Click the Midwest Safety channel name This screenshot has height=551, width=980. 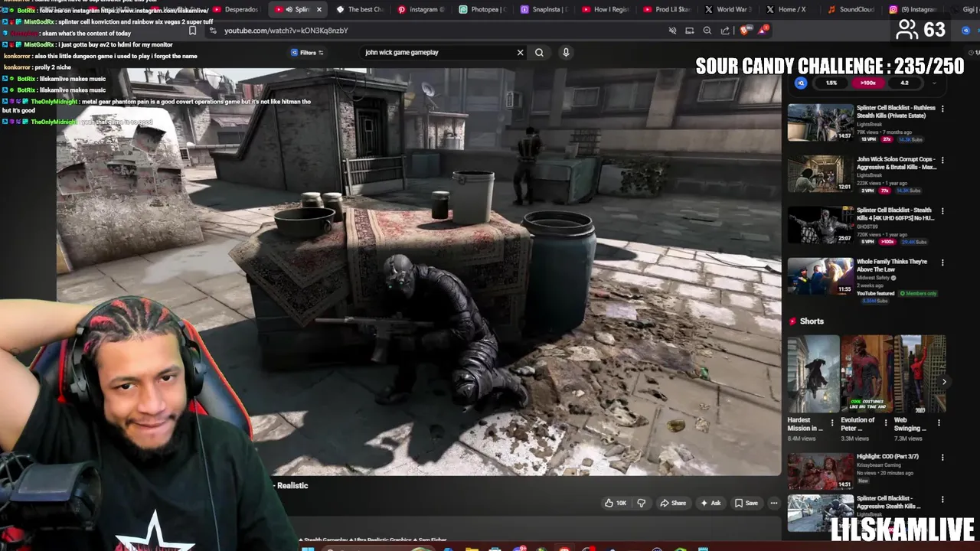874,278
